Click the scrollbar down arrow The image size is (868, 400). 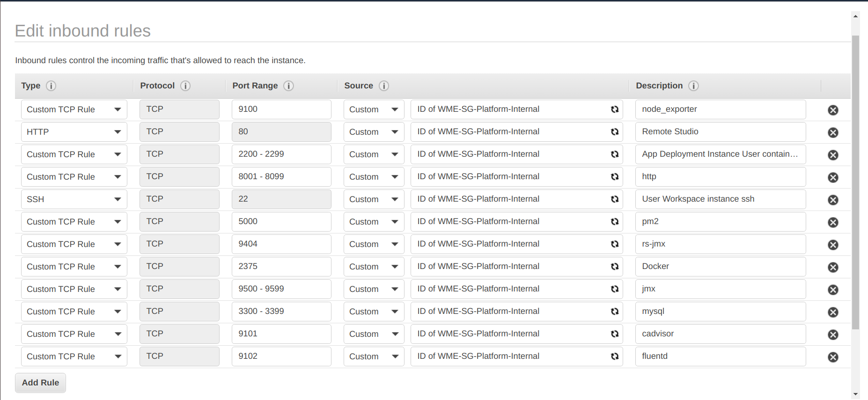coord(855,394)
